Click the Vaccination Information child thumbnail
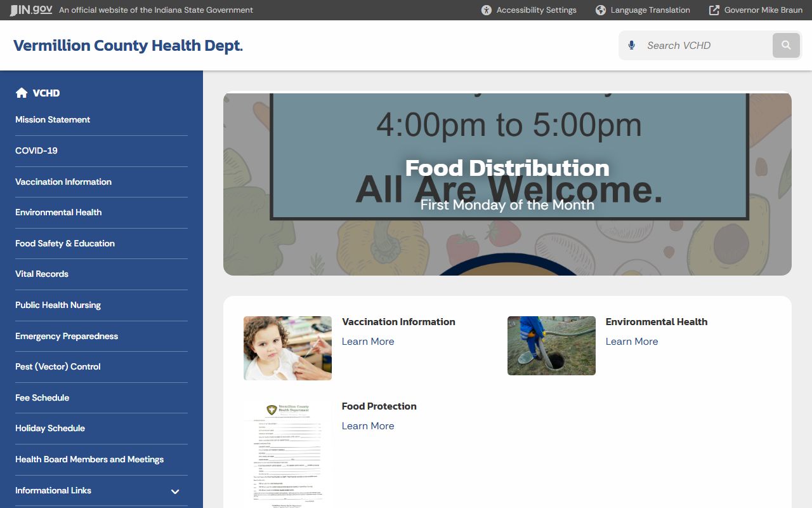The height and width of the screenshot is (508, 812). (x=287, y=348)
